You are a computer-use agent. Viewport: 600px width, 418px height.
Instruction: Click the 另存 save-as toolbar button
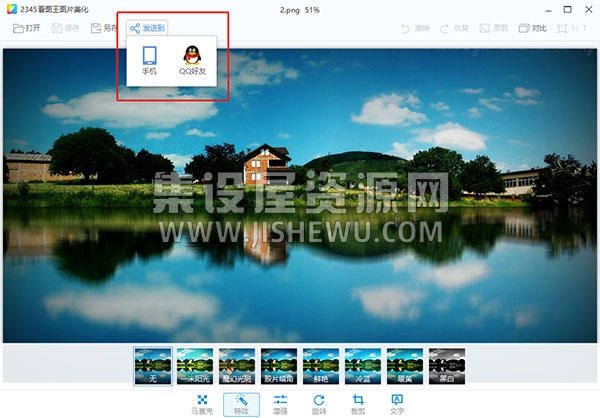tap(104, 28)
